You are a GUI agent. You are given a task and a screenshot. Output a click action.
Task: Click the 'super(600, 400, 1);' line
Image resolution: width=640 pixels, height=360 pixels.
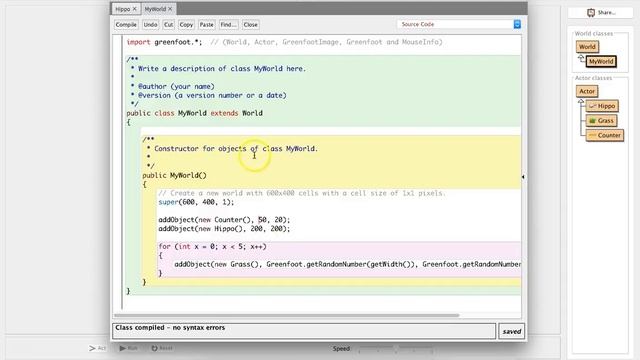tap(196, 202)
